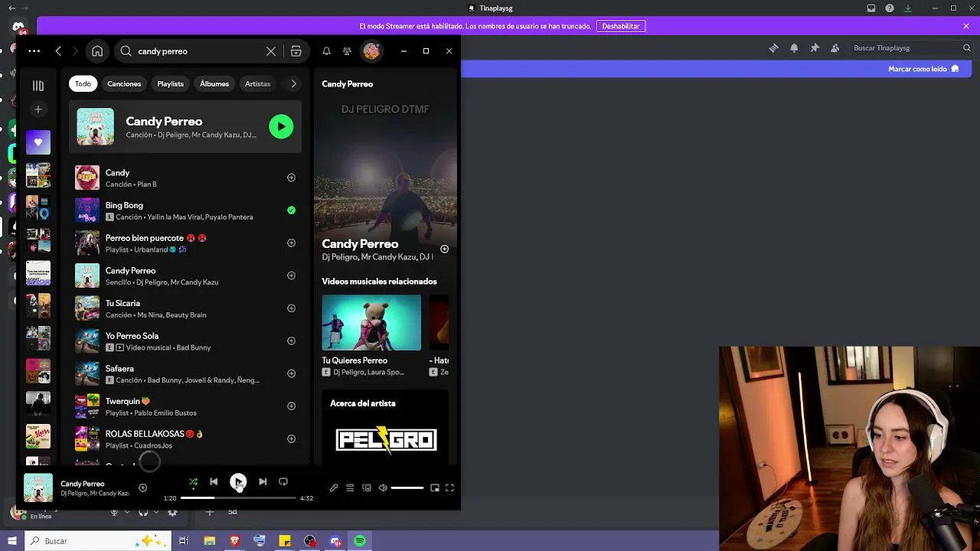Viewport: 980px width, 551px height.
Task: Open the Spotify miniplayer
Action: (435, 487)
